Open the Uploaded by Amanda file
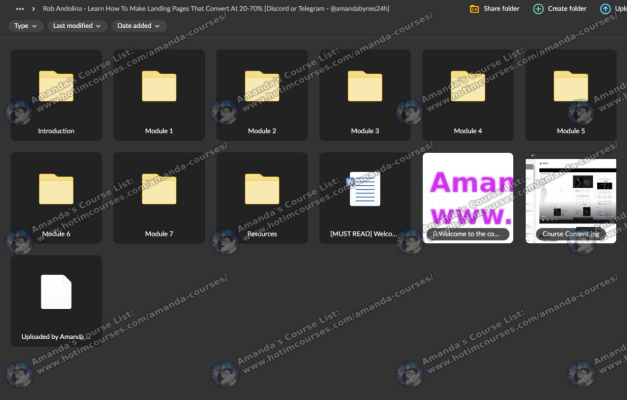This screenshot has width=627, height=400. (56, 300)
